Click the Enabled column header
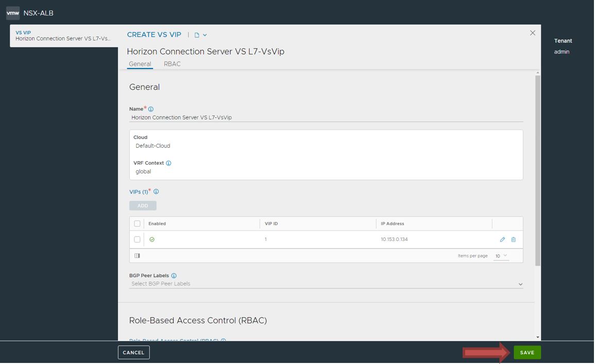The width and height of the screenshot is (596, 364). click(x=157, y=224)
